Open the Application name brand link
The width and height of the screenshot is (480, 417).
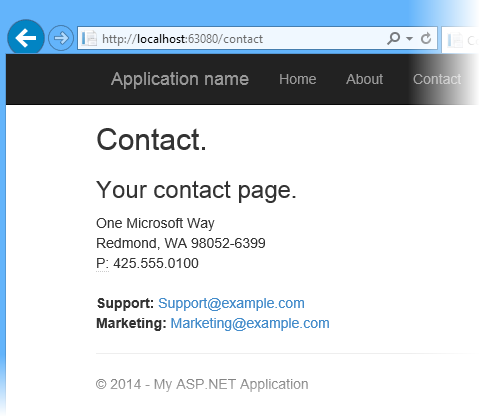pyautogui.click(x=180, y=79)
